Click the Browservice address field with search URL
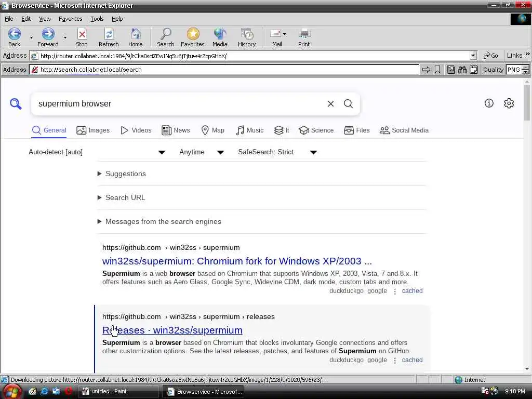This screenshot has width=532, height=399. point(224,70)
